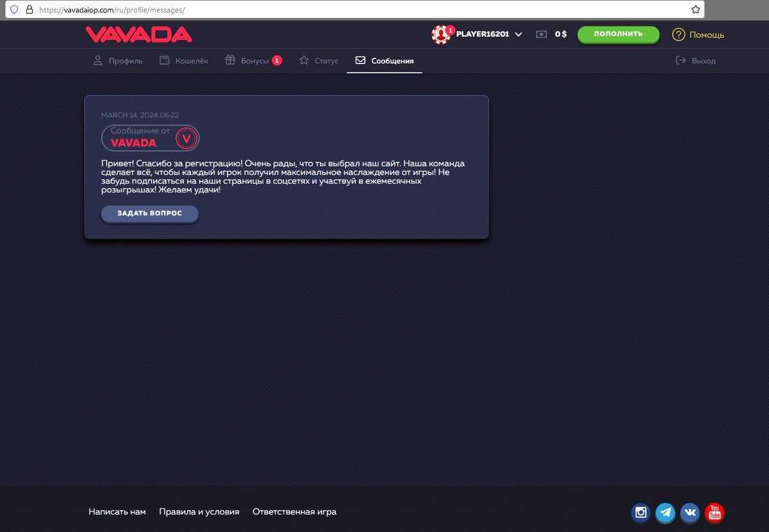Click the VAVADA logo in header
The height and width of the screenshot is (532, 769).
[x=138, y=34]
